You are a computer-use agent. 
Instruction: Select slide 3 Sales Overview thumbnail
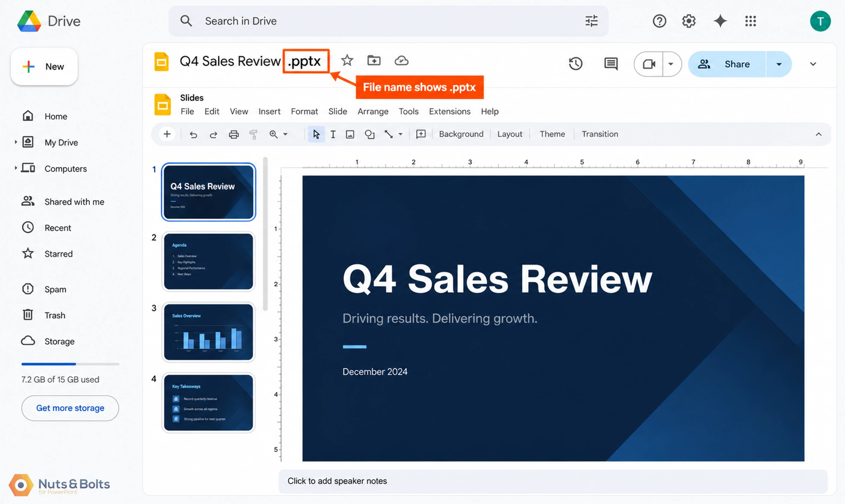click(208, 332)
